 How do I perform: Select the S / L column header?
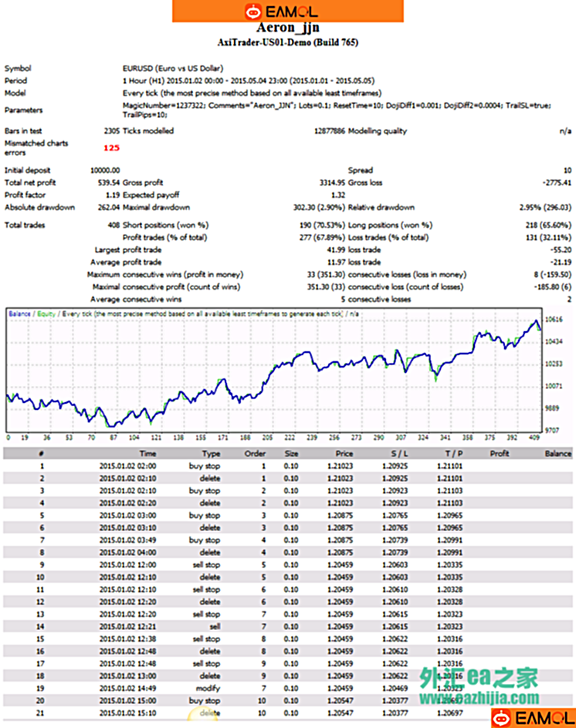402,454
